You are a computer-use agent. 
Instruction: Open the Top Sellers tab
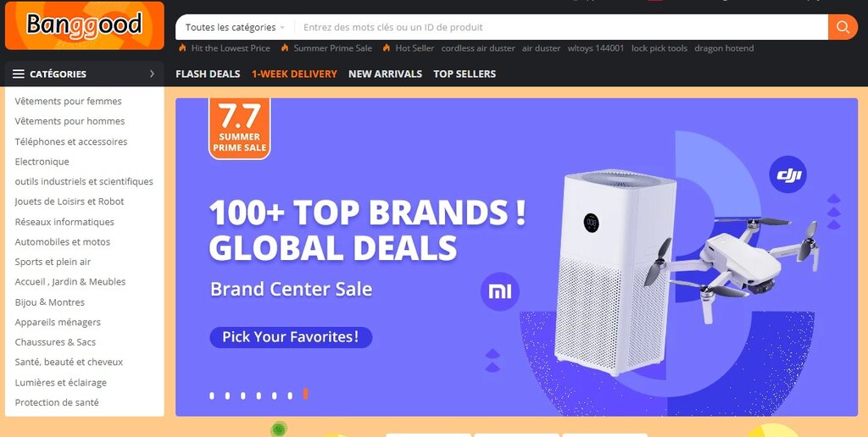point(465,74)
